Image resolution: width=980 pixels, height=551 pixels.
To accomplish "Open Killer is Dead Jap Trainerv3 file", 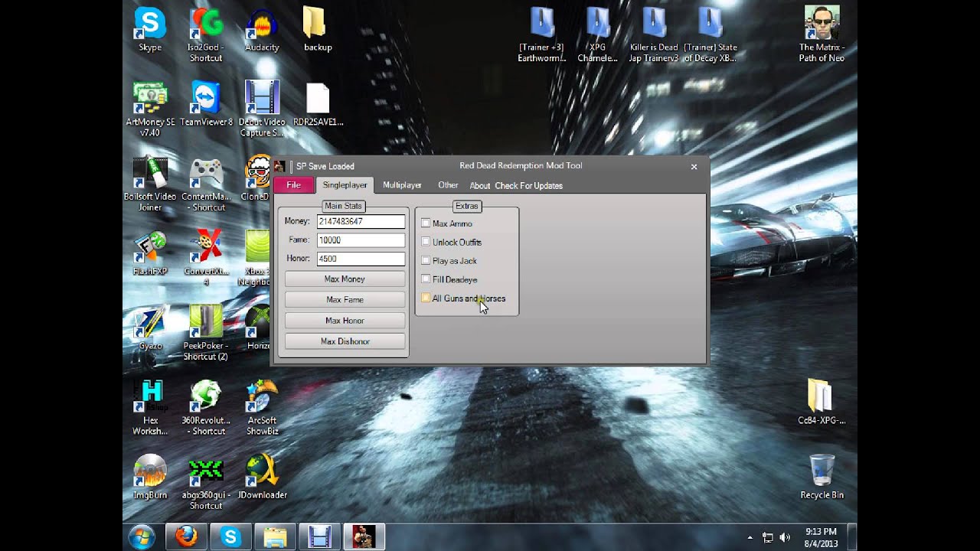I will [x=654, y=35].
